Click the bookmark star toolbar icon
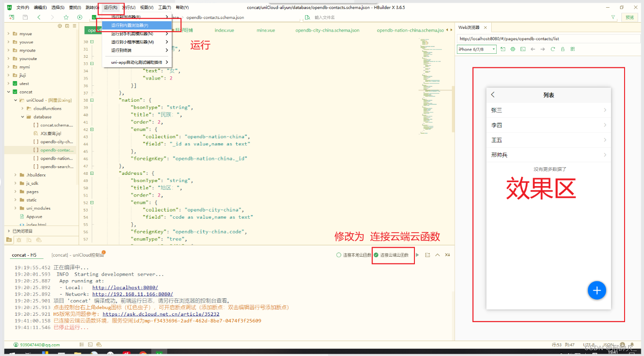644x356 pixels. 66,17
